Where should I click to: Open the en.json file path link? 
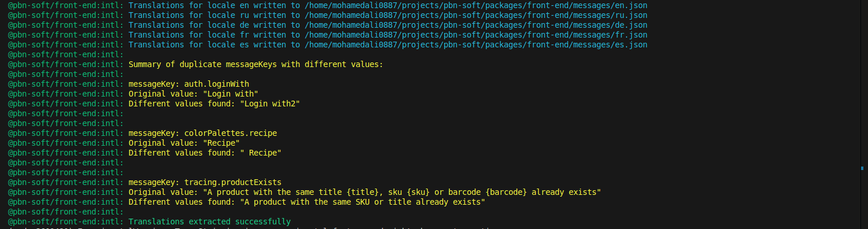click(x=476, y=5)
